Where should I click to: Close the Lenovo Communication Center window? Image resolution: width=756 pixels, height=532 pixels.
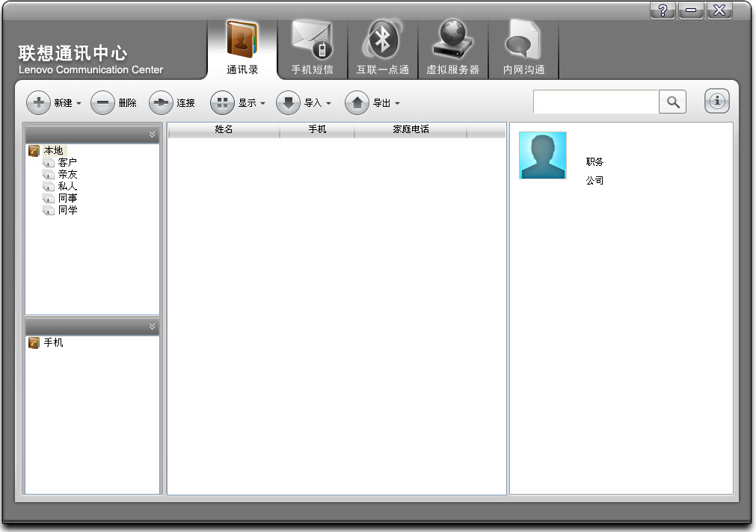pyautogui.click(x=719, y=10)
